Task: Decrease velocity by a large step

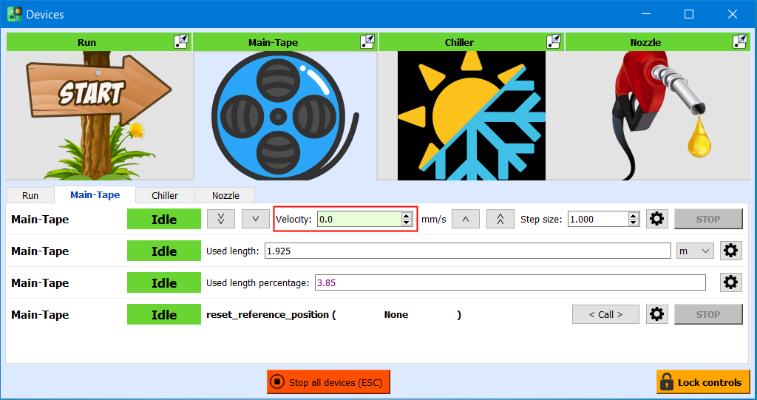Action: (222, 219)
